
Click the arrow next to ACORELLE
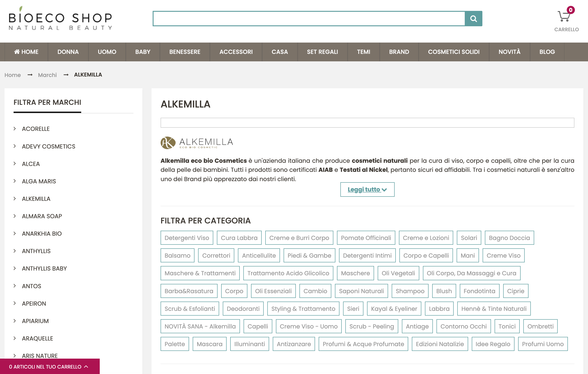click(x=15, y=129)
